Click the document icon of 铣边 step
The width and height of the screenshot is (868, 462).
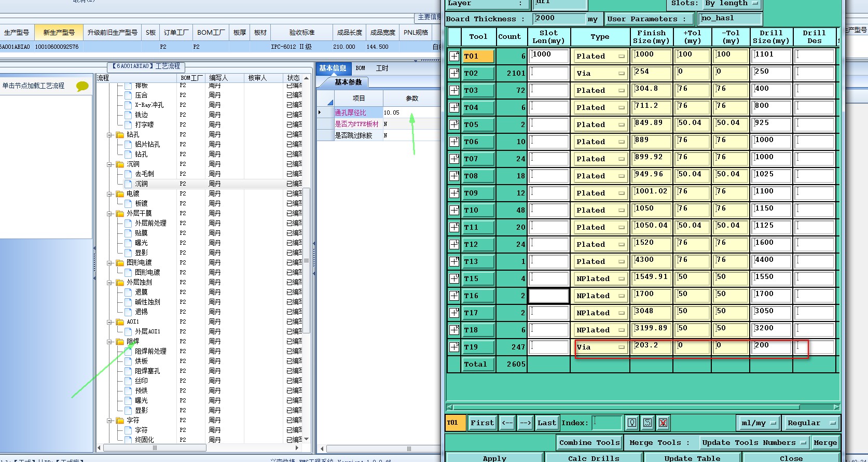click(x=128, y=115)
